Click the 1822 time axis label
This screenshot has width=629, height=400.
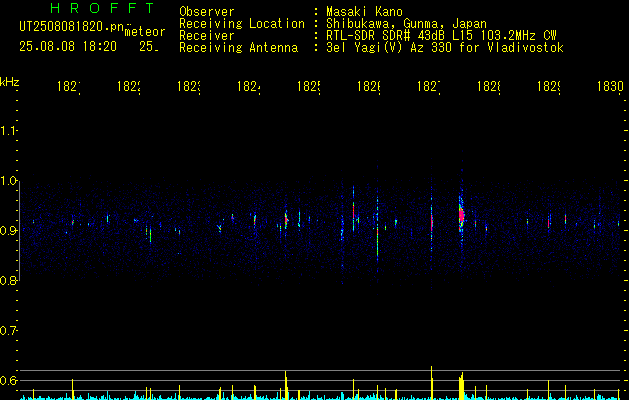129,86
